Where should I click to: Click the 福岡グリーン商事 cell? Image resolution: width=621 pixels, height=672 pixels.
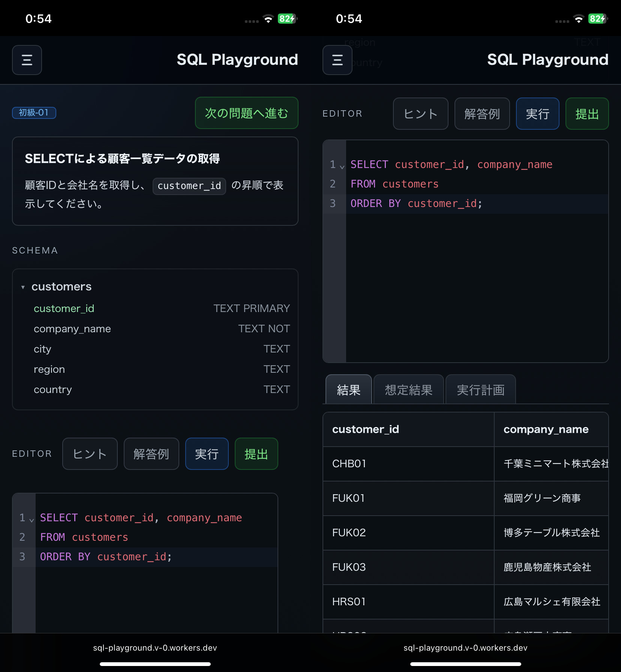(x=551, y=498)
